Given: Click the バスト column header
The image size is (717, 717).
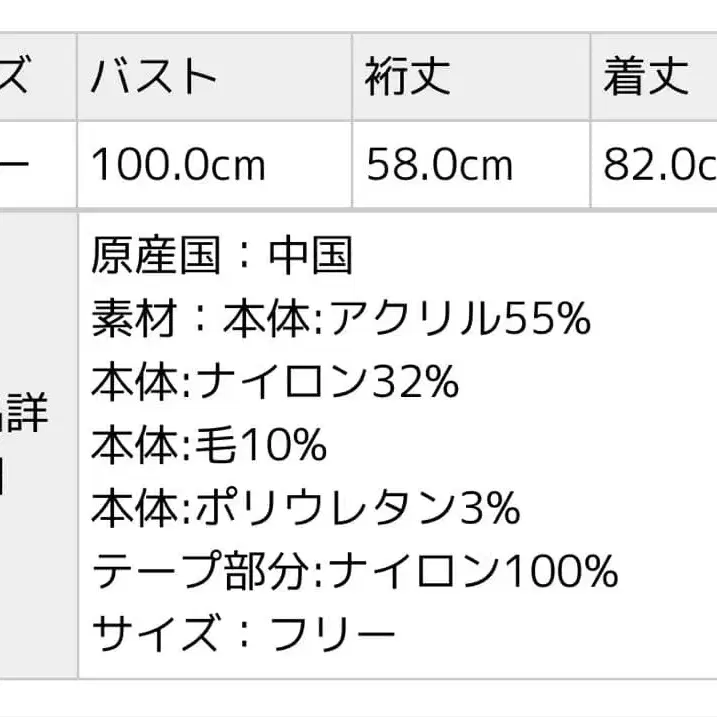Looking at the screenshot, I should (154, 77).
